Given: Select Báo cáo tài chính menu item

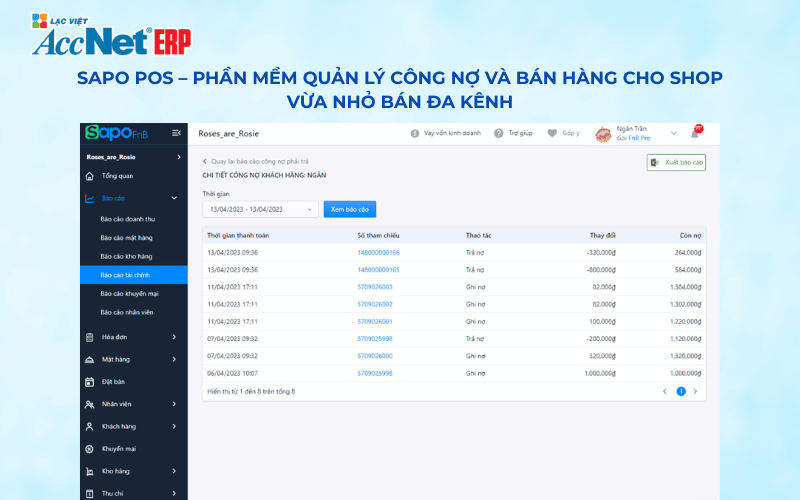Looking at the screenshot, I should click(x=134, y=275).
